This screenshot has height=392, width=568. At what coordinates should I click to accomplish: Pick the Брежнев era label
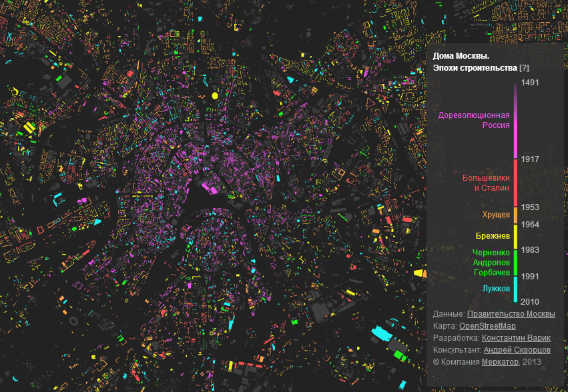point(493,237)
